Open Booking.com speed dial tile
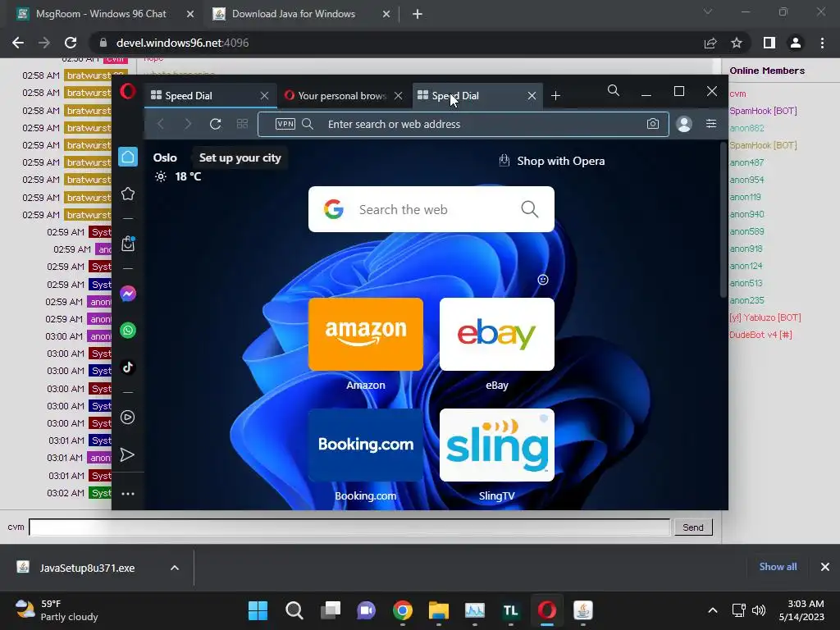 (366, 445)
